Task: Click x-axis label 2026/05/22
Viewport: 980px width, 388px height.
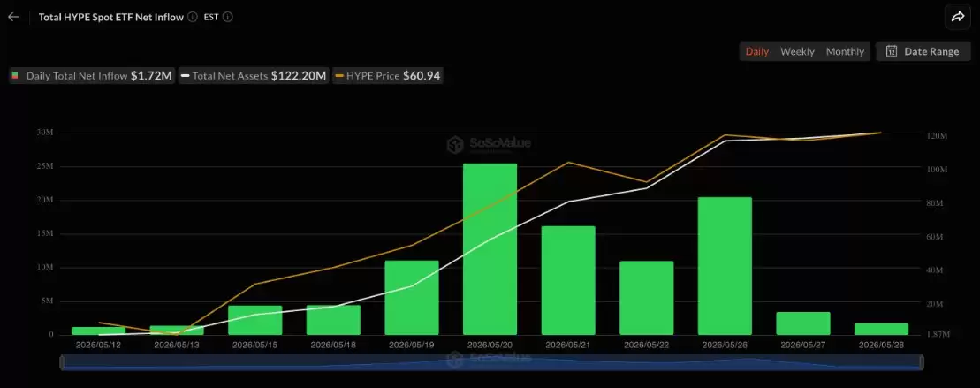Action: click(x=647, y=345)
